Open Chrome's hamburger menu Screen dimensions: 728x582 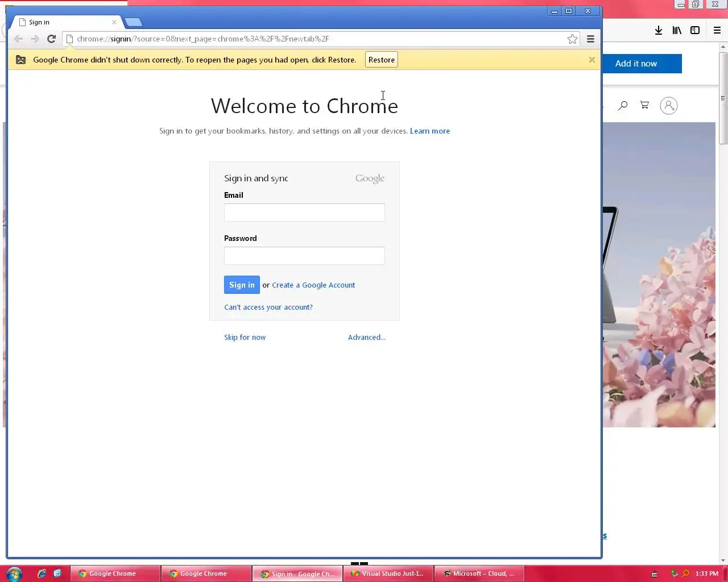[x=590, y=39]
